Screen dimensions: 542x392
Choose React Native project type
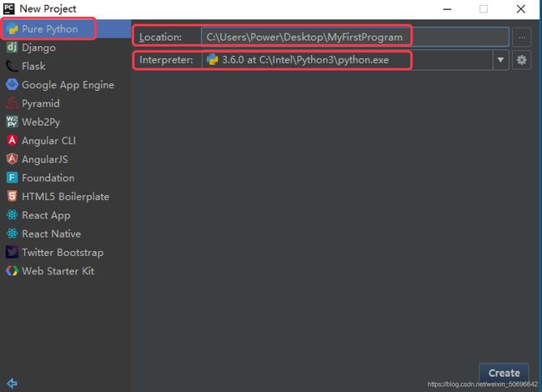66,234
